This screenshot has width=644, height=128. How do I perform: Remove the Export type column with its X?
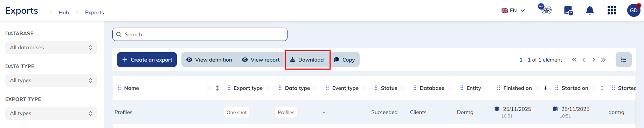point(268,88)
